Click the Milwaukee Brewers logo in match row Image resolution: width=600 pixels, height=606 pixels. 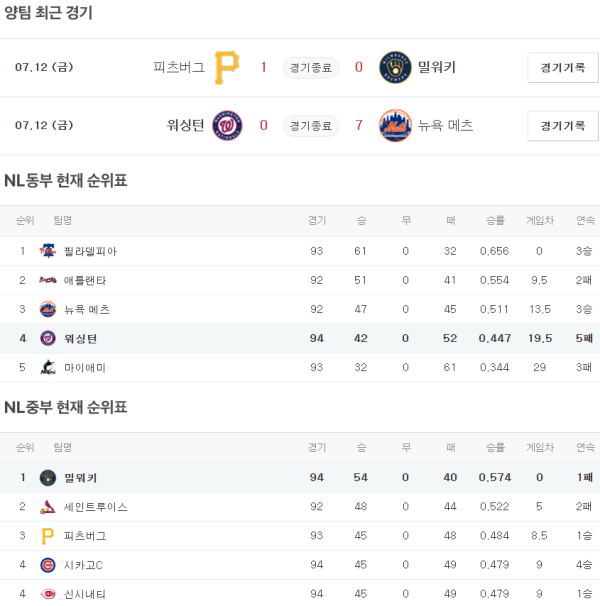pos(395,67)
